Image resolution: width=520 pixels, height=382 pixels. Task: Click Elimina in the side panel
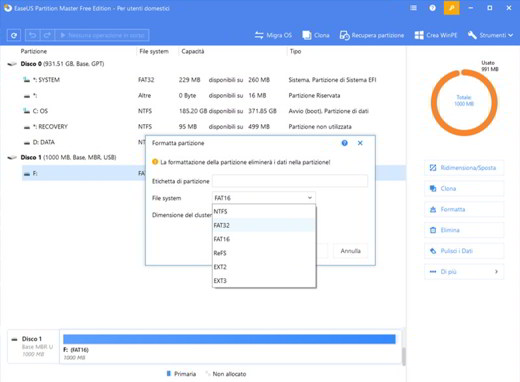tap(464, 230)
